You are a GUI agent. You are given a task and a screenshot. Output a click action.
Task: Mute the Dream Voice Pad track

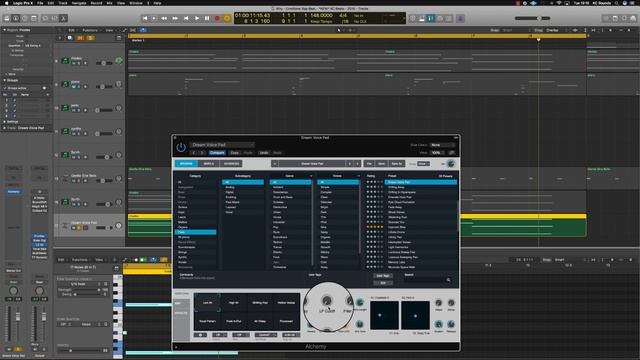[74, 228]
